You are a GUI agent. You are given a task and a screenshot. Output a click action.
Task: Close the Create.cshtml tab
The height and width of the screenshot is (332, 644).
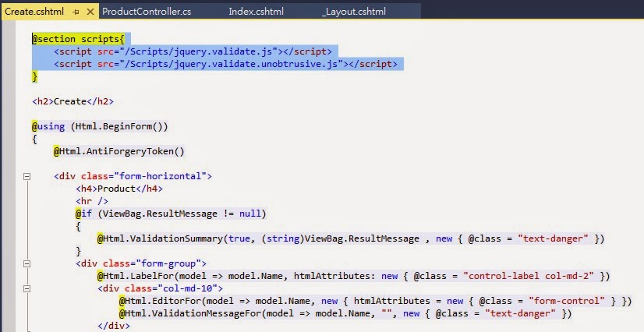tap(90, 12)
